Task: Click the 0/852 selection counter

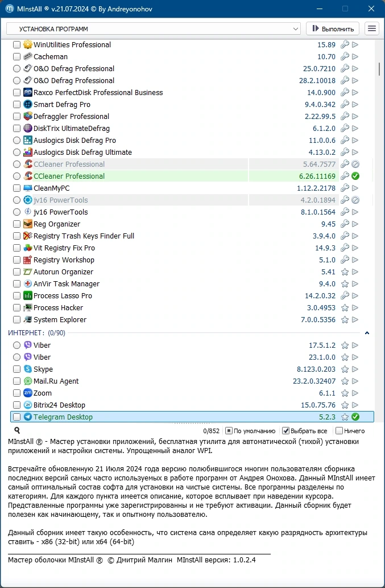Action: [211, 431]
